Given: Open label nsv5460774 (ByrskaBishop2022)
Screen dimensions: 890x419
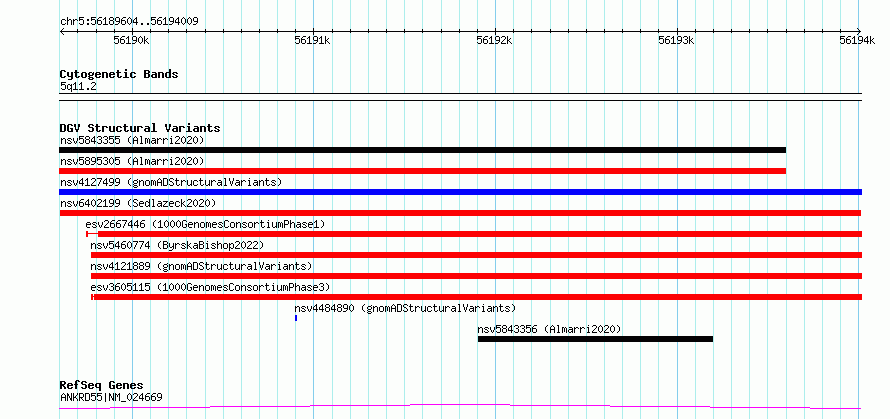Looking at the screenshot, I should pos(177,245).
